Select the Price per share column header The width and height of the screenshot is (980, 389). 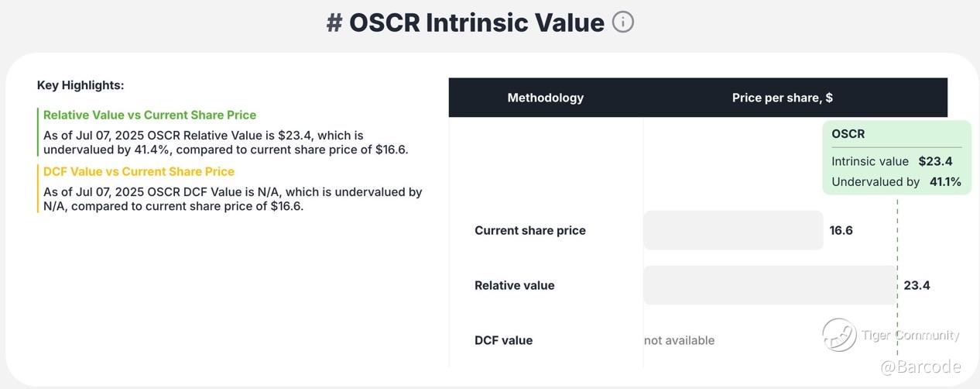pos(783,98)
